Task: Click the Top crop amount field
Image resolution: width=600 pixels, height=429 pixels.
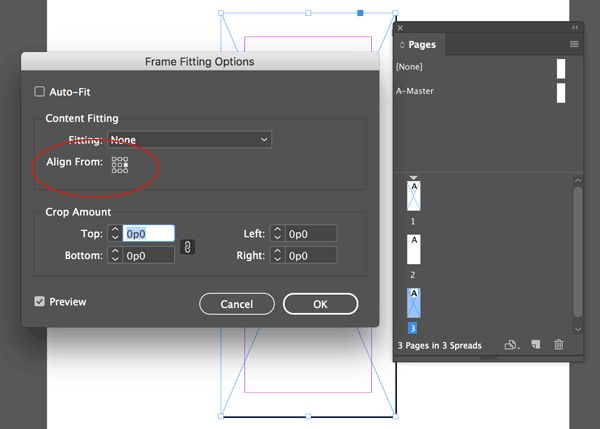Action: [x=148, y=233]
